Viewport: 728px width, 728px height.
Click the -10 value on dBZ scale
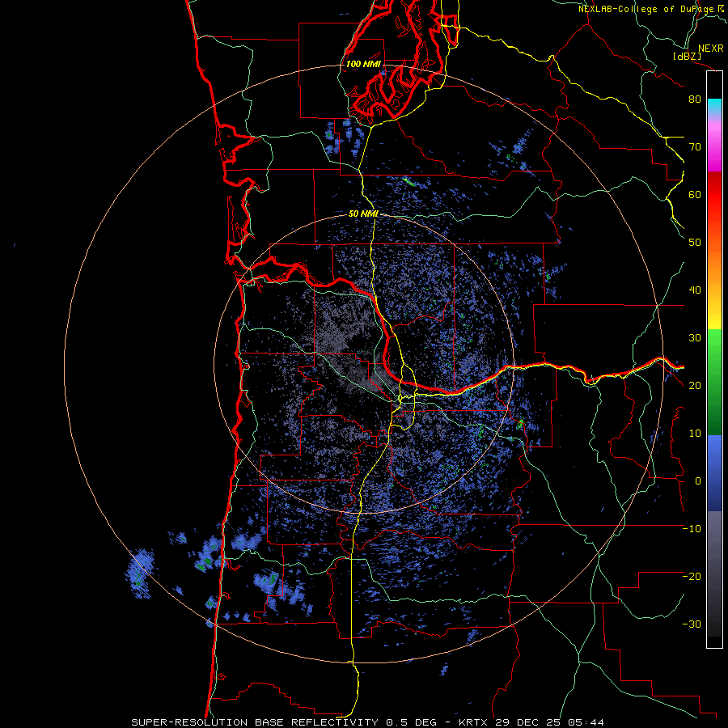point(692,529)
